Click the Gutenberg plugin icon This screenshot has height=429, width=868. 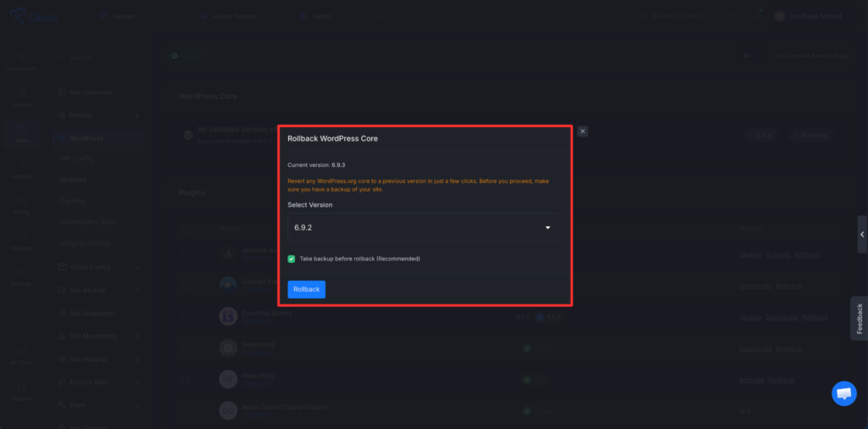pos(227,348)
